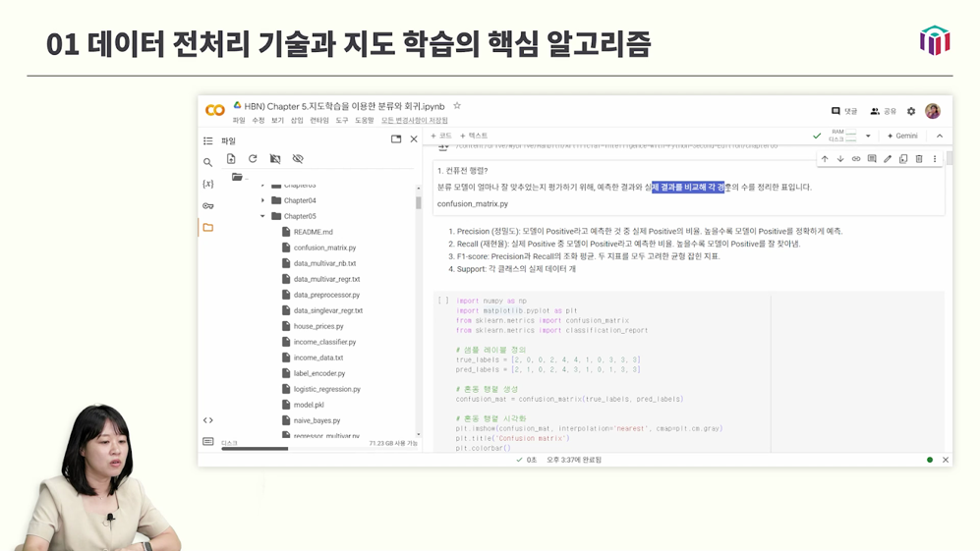The width and height of the screenshot is (980, 551).
Task: Collapse the header with the chevron
Action: click(940, 136)
